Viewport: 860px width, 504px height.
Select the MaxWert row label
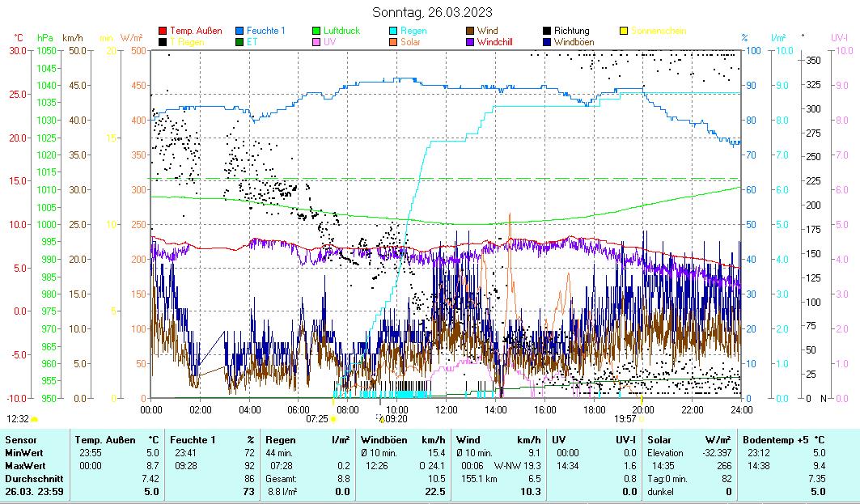coord(24,465)
